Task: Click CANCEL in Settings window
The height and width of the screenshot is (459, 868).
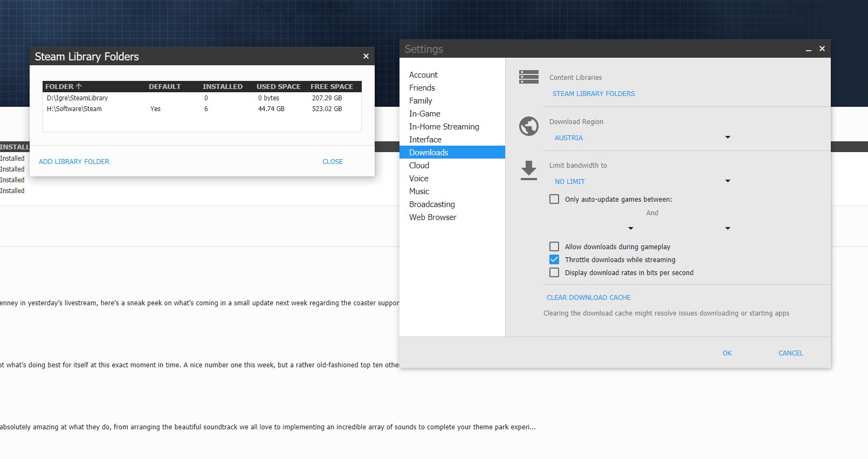Action: pyautogui.click(x=791, y=353)
